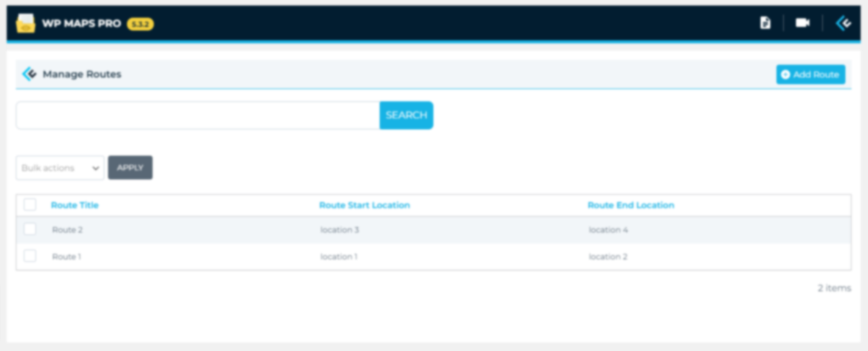
Task: Click the Flippercode logo icon in header
Action: (843, 23)
